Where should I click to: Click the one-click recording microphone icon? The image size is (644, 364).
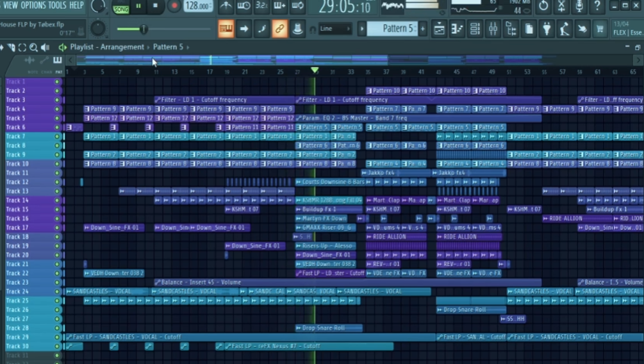(x=579, y=6)
